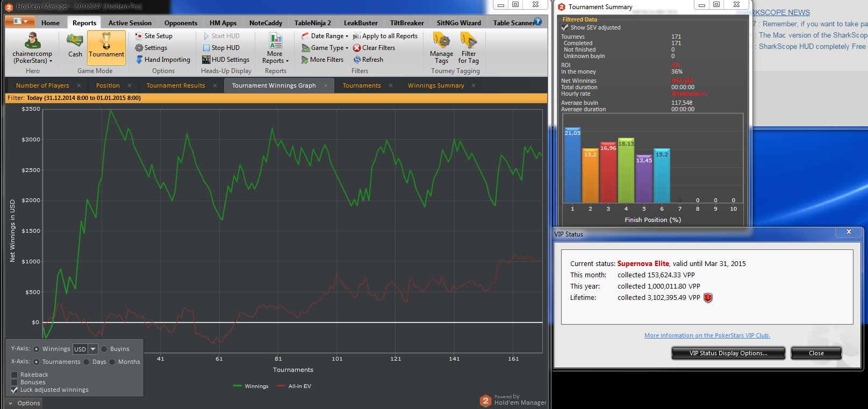Switch to the Tournaments report tab

click(362, 85)
